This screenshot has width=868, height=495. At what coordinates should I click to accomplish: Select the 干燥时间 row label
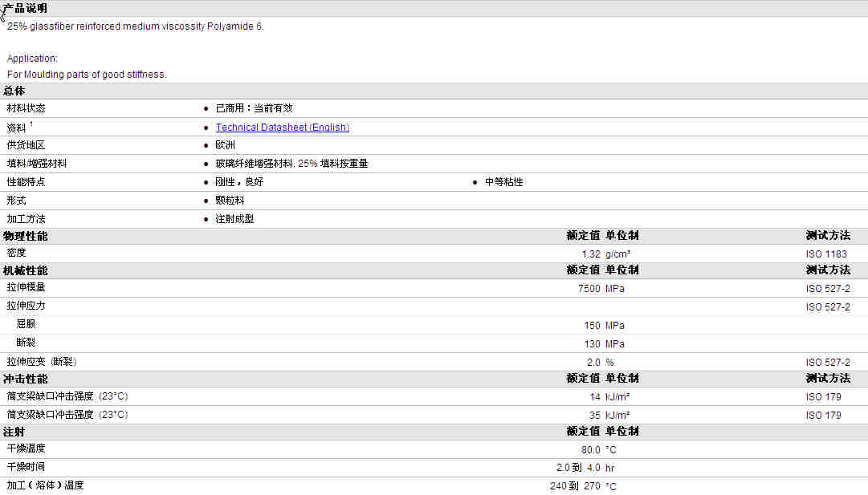(x=26, y=467)
